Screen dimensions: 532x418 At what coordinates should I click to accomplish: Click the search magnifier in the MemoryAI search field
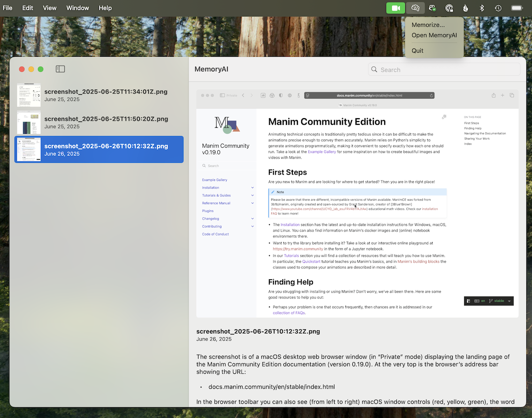click(374, 69)
